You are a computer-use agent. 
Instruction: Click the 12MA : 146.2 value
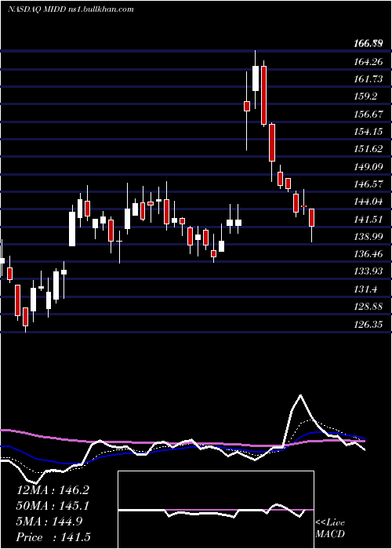(53, 490)
